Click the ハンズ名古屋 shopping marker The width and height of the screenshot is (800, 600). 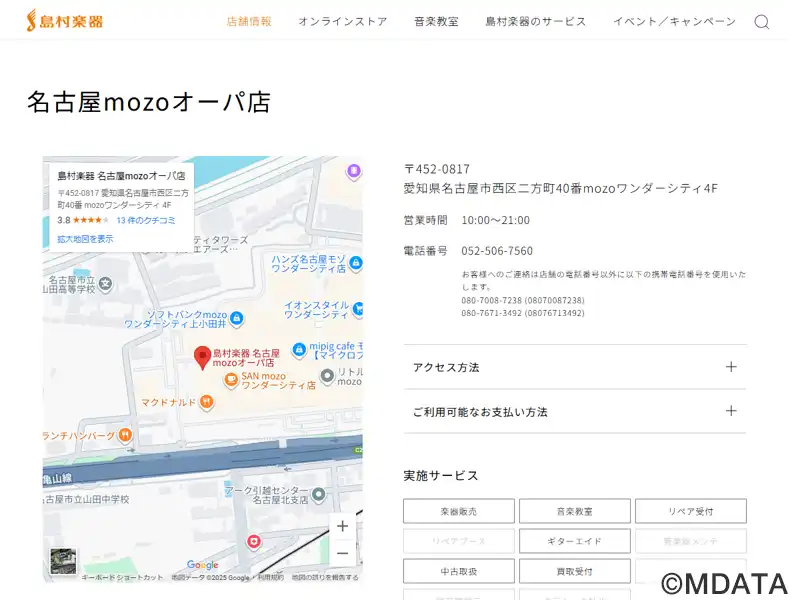coord(356,263)
